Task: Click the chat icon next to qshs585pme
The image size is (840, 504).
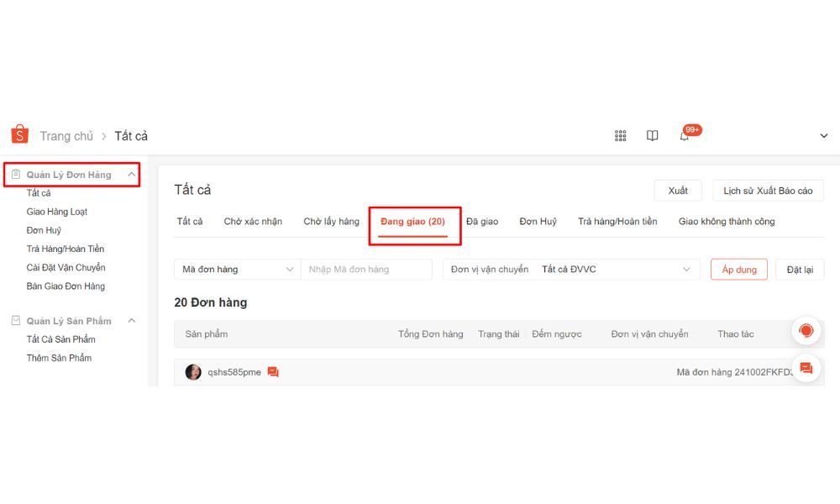Action: pyautogui.click(x=273, y=372)
